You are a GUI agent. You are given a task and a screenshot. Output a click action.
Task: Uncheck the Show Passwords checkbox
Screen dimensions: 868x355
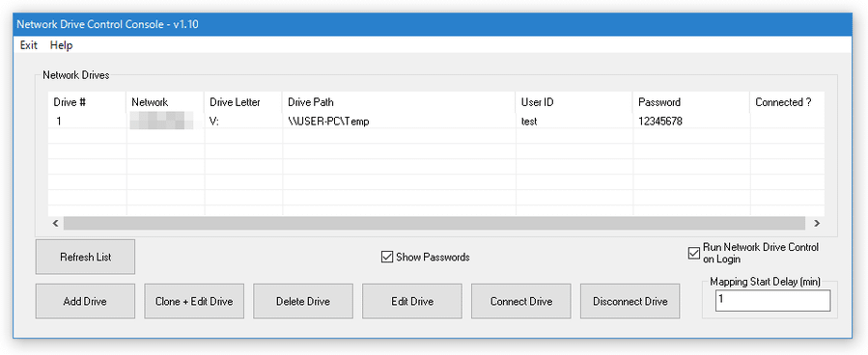coord(387,258)
